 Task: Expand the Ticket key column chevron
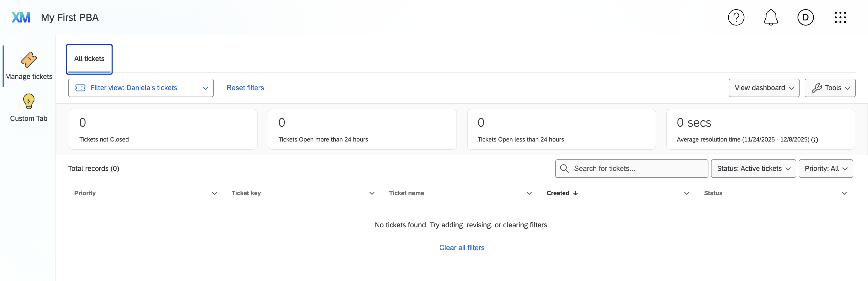(x=372, y=193)
